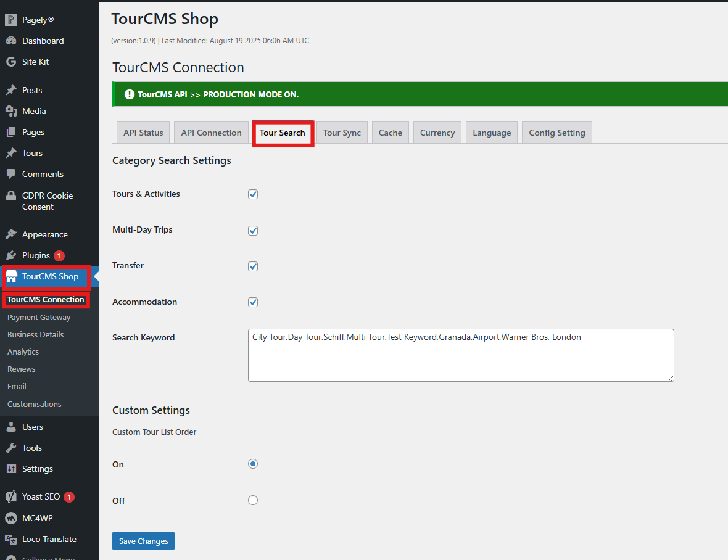Click the Yoast SEO icon

click(x=11, y=496)
